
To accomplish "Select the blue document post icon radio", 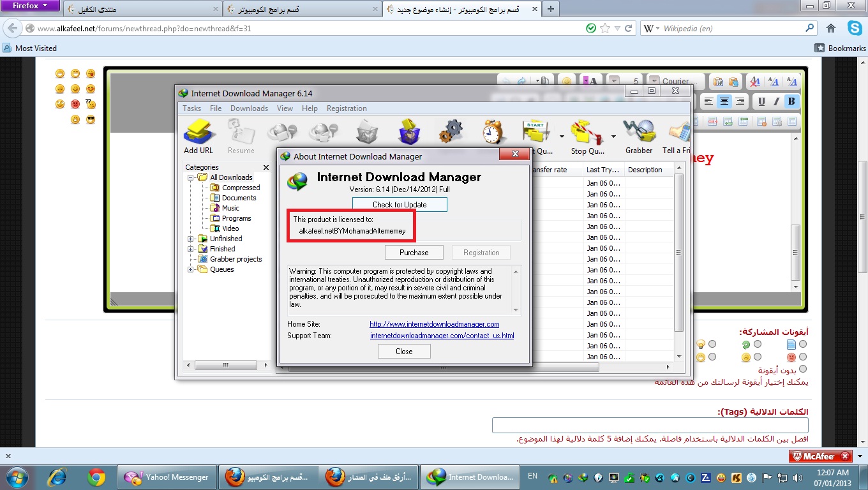I will pyautogui.click(x=803, y=344).
